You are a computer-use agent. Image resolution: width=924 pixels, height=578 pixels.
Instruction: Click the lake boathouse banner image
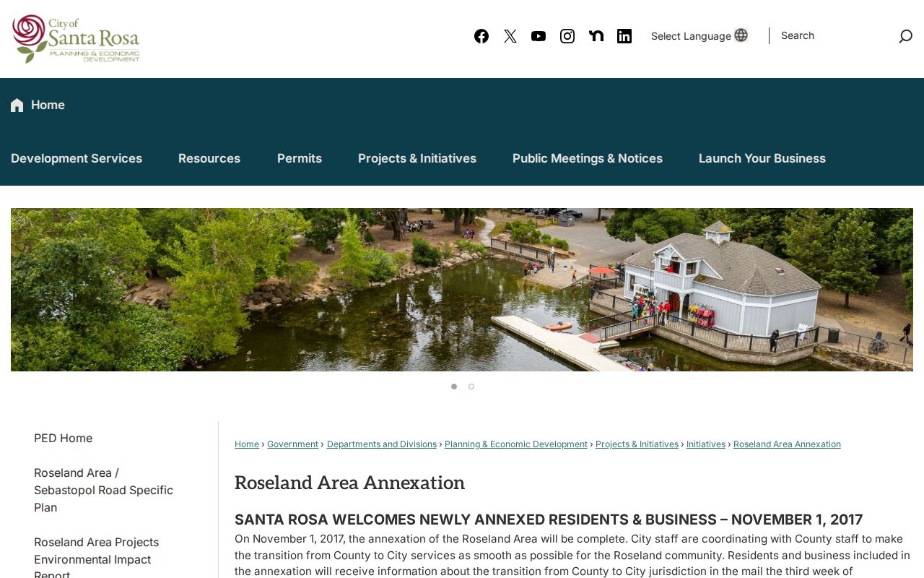[x=462, y=290]
